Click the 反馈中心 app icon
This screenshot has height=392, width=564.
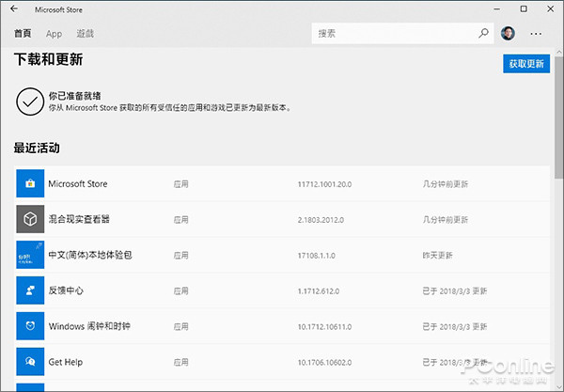[x=30, y=290]
